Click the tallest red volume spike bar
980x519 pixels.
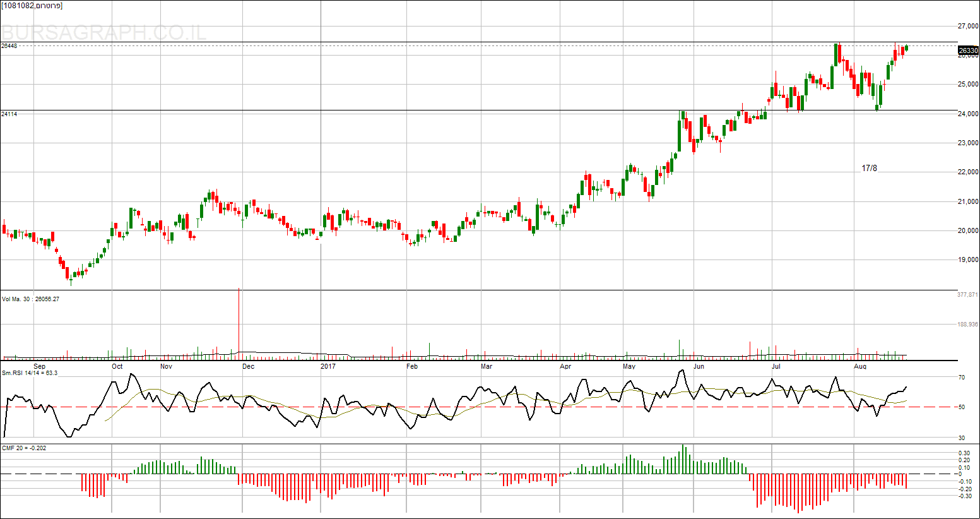click(x=239, y=322)
